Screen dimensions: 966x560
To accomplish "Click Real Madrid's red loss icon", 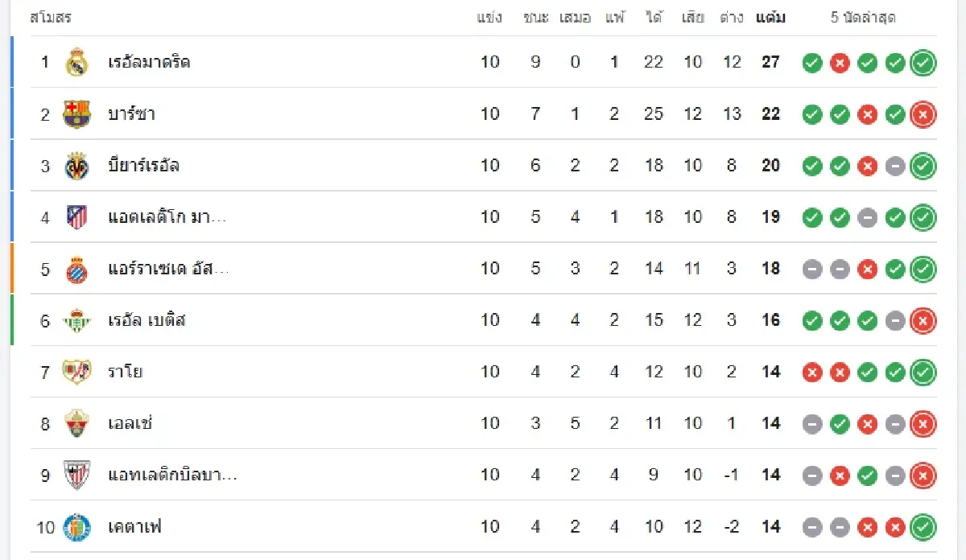I will click(840, 63).
